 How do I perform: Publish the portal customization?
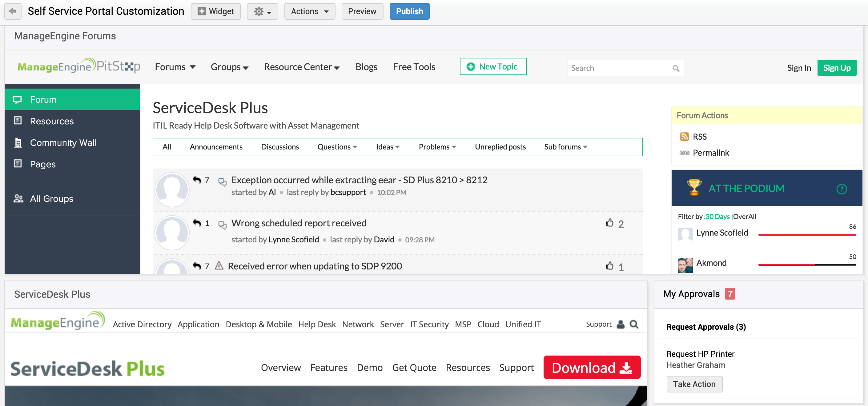[409, 11]
